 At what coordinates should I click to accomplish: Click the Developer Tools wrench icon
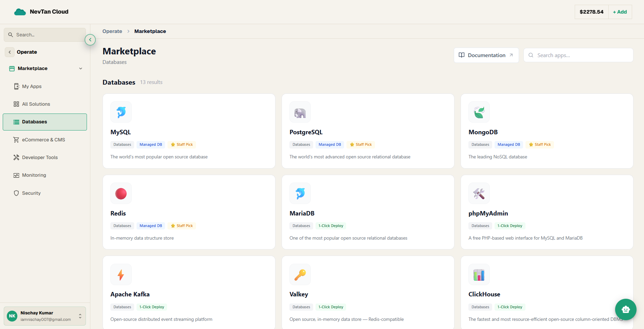tap(16, 157)
